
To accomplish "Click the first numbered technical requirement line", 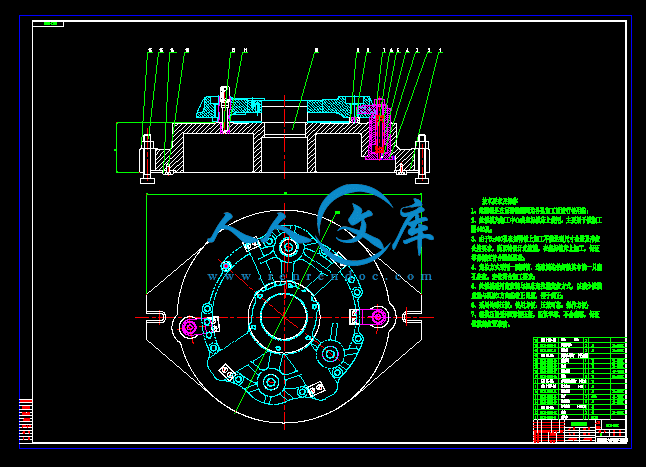I will (x=529, y=210).
